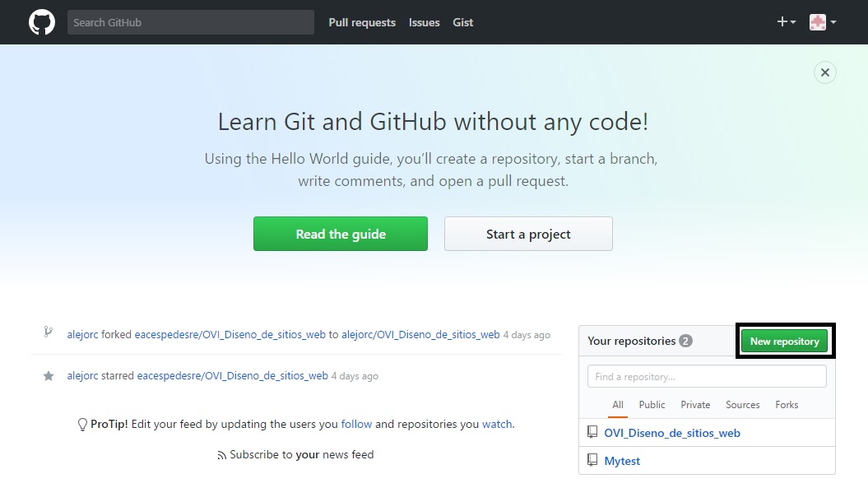The image size is (868, 488).
Task: Click the GitHub Octocat logo
Action: click(x=42, y=23)
